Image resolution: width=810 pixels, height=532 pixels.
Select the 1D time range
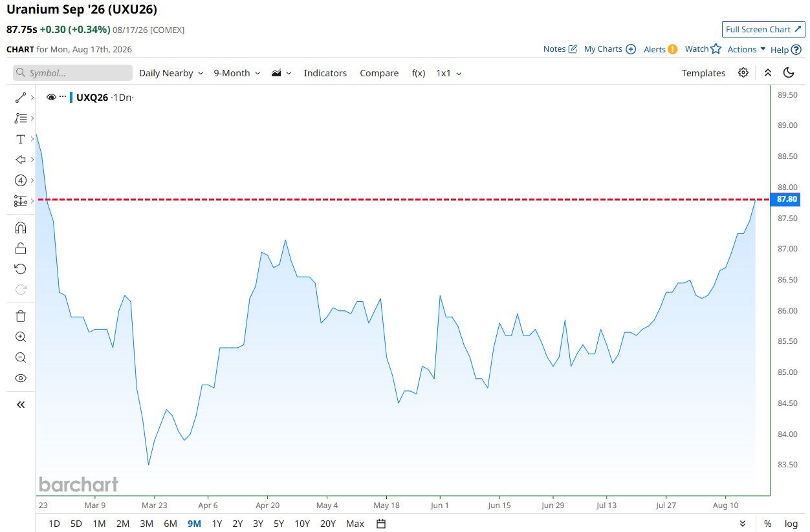coord(54,524)
